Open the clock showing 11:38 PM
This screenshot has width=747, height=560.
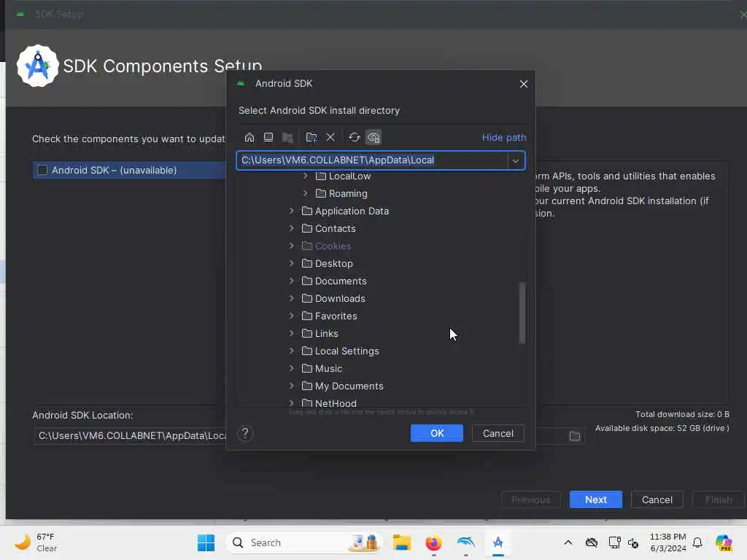click(x=668, y=542)
